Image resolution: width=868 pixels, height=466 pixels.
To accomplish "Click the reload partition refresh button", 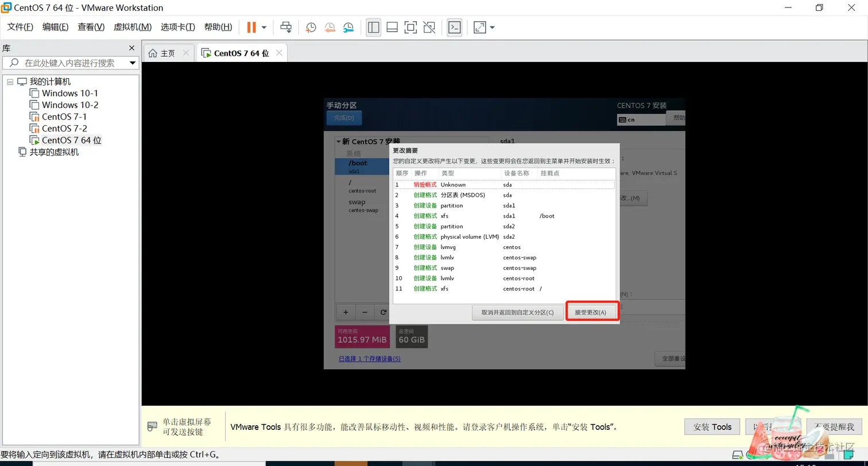I will pyautogui.click(x=383, y=312).
